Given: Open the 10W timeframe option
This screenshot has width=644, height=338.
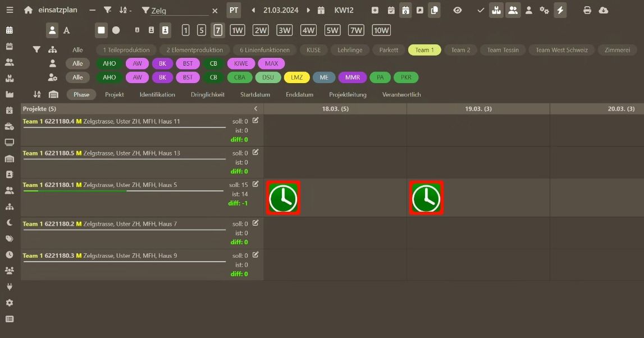Looking at the screenshot, I should [x=381, y=30].
